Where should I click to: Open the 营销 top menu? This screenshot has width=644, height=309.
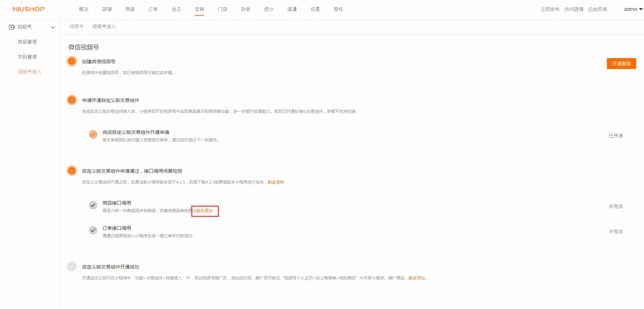pyautogui.click(x=199, y=9)
